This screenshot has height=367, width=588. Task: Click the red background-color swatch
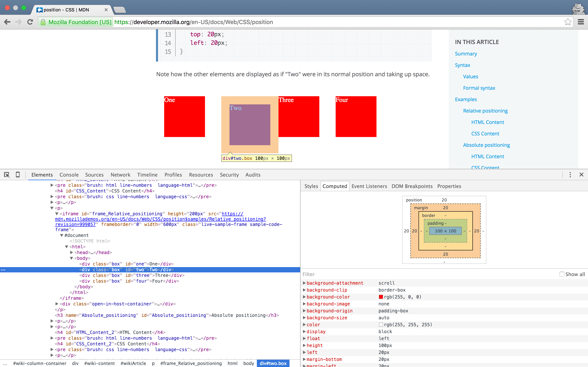coord(381,297)
